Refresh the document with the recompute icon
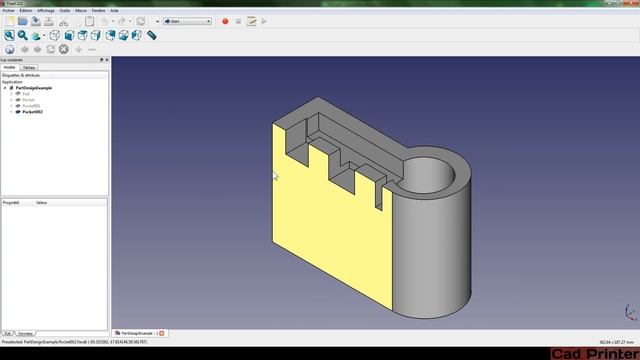 point(141,21)
